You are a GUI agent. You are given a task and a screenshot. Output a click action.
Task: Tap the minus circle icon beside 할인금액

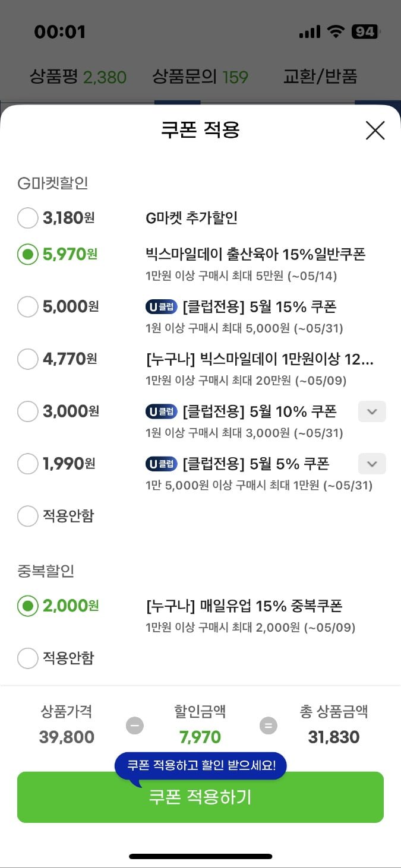135,726
